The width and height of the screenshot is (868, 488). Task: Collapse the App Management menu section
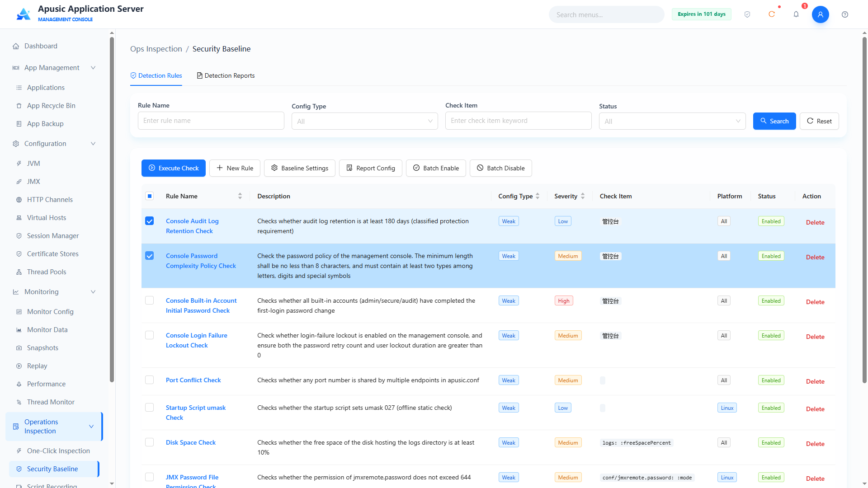(93, 68)
